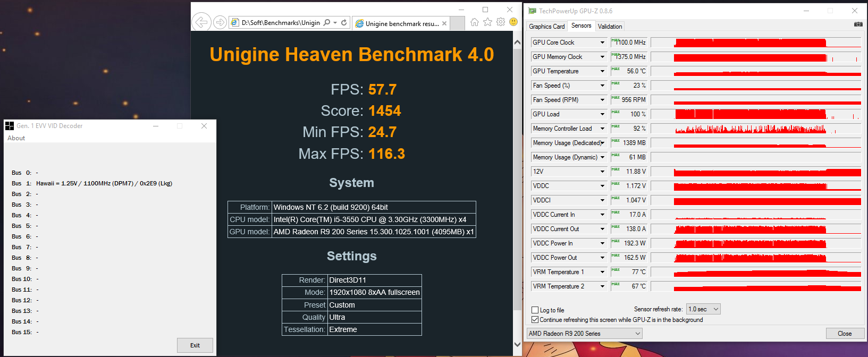Open the About menu in VID Decoder
Viewport: 868px width, 357px height.
(16, 138)
